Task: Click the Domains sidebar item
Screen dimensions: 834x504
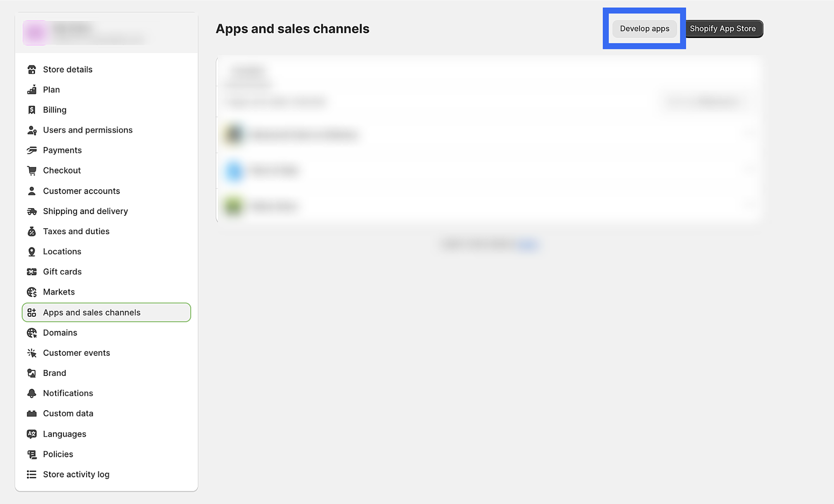Action: pyautogui.click(x=60, y=332)
